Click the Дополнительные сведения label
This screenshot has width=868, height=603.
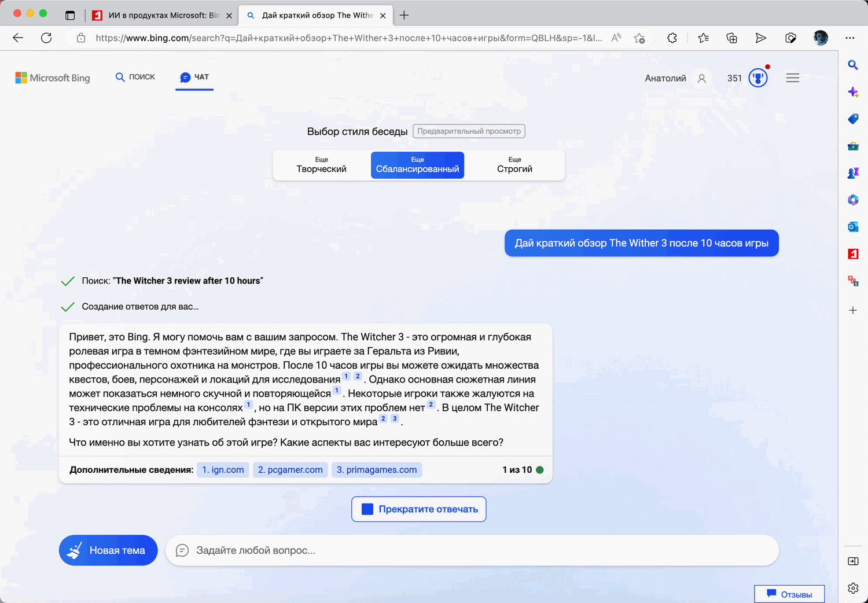click(x=131, y=470)
